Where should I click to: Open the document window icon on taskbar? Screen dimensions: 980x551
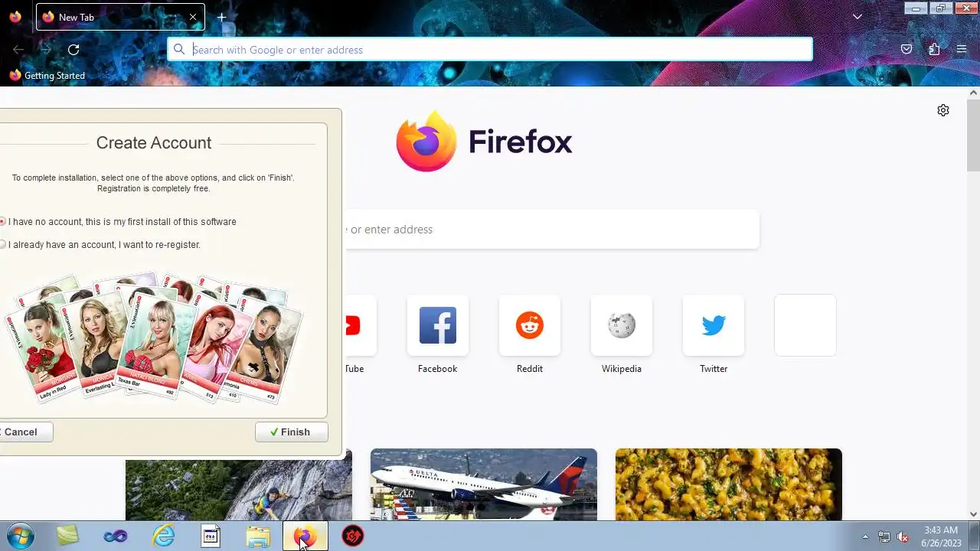click(211, 536)
